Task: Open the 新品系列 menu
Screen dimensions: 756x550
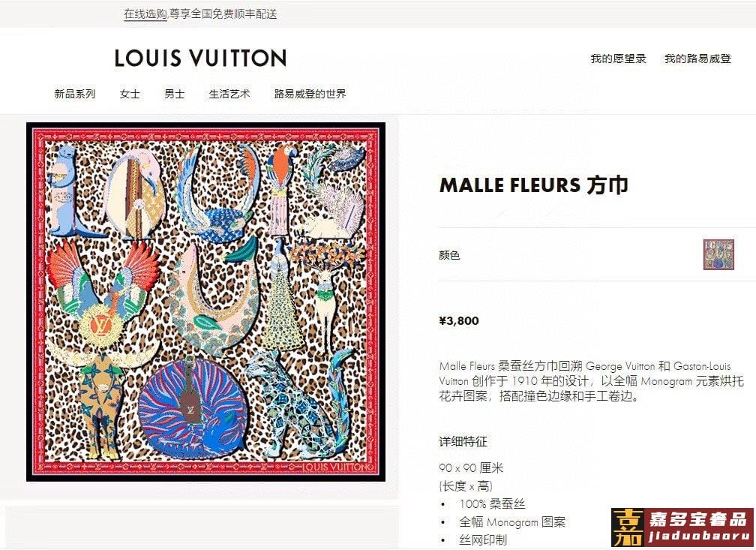Action: [x=75, y=94]
